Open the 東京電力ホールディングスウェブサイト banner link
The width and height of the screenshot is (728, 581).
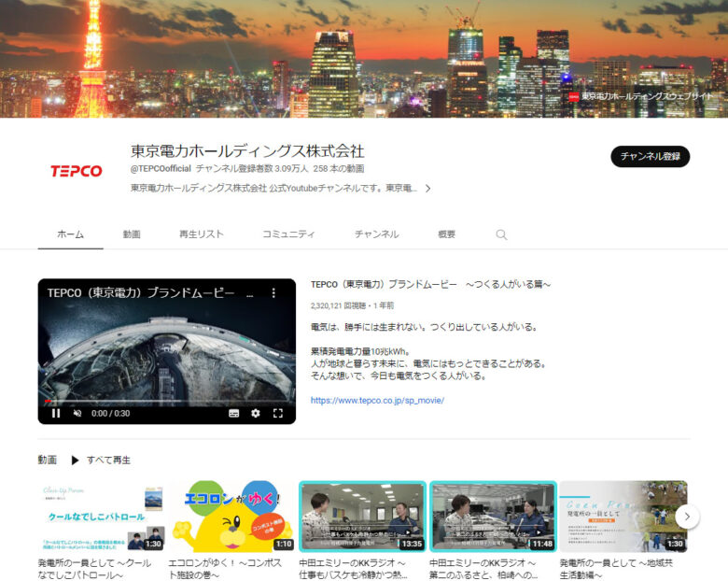(640, 96)
